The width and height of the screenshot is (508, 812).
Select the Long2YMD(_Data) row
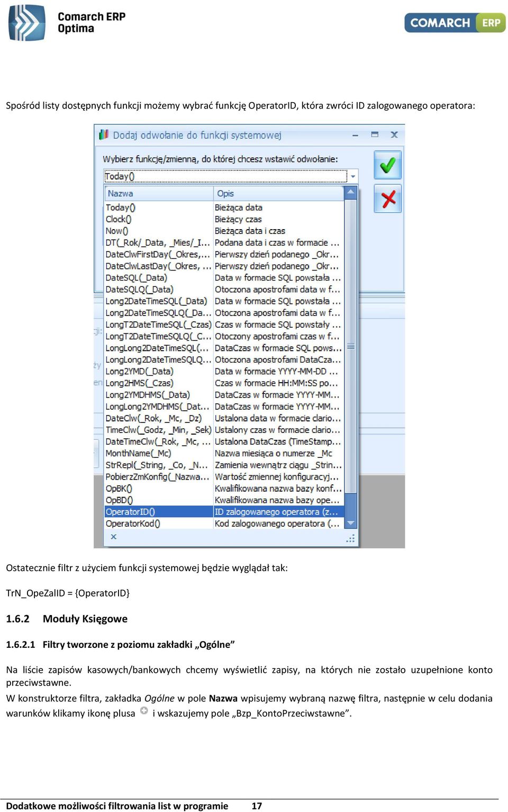point(224,371)
